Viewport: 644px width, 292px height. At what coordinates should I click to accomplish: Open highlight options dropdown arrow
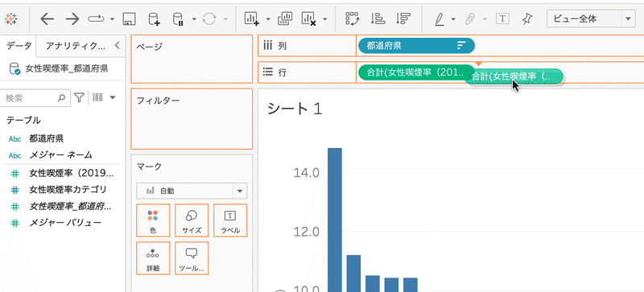(453, 19)
